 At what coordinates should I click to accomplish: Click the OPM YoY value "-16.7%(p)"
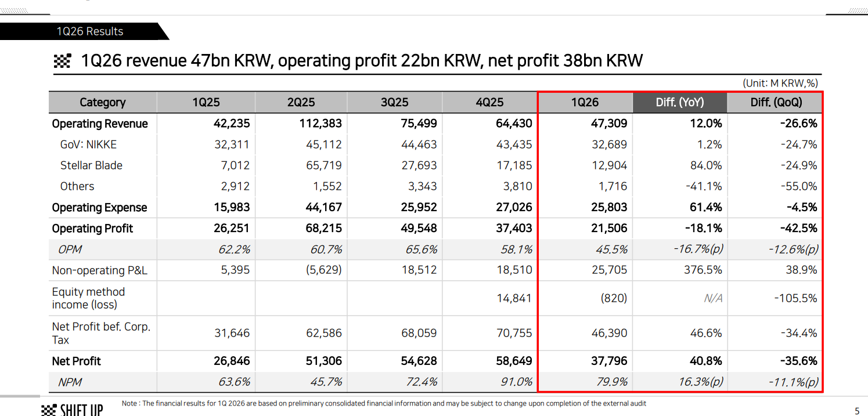coord(698,249)
